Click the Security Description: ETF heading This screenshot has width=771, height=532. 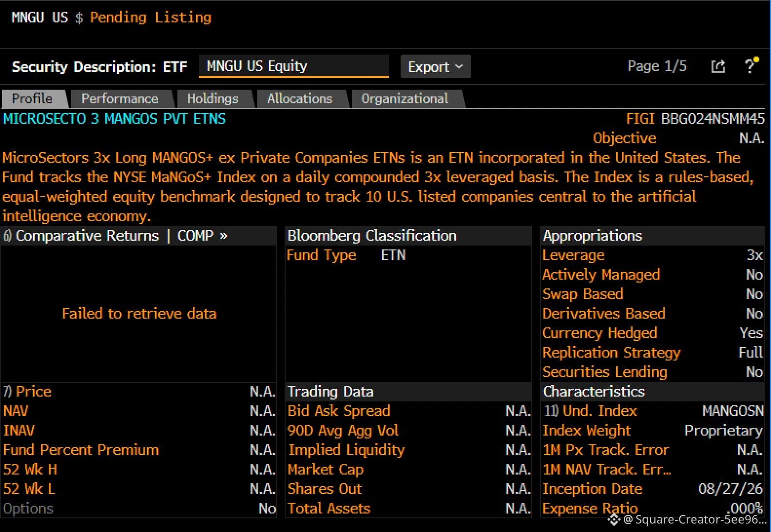(x=99, y=67)
